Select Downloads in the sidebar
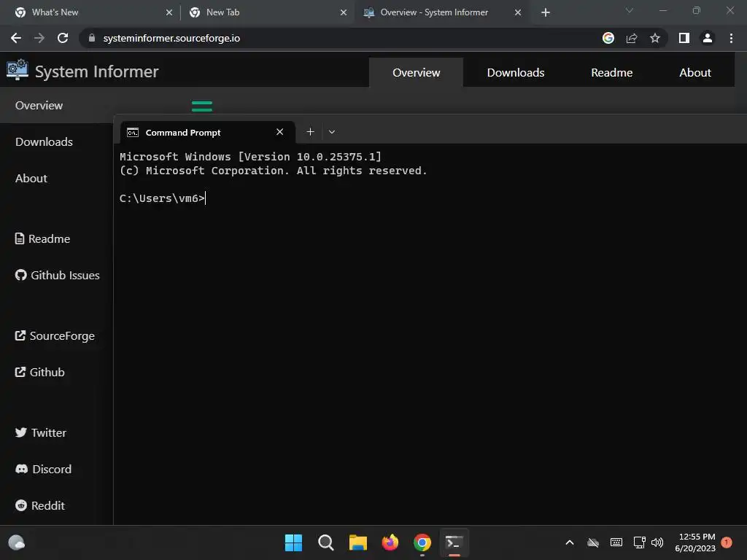The image size is (747, 560). point(56,142)
